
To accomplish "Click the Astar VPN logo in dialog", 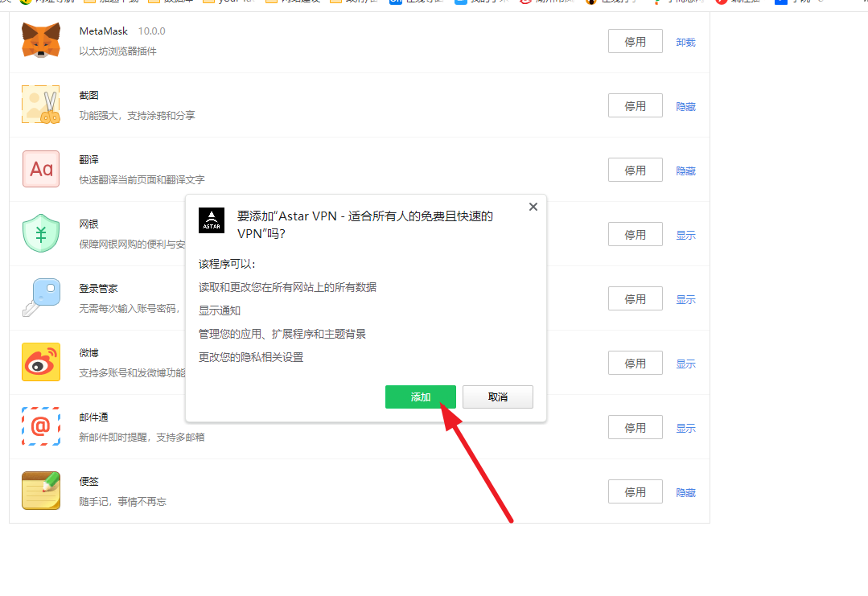I will 212,220.
